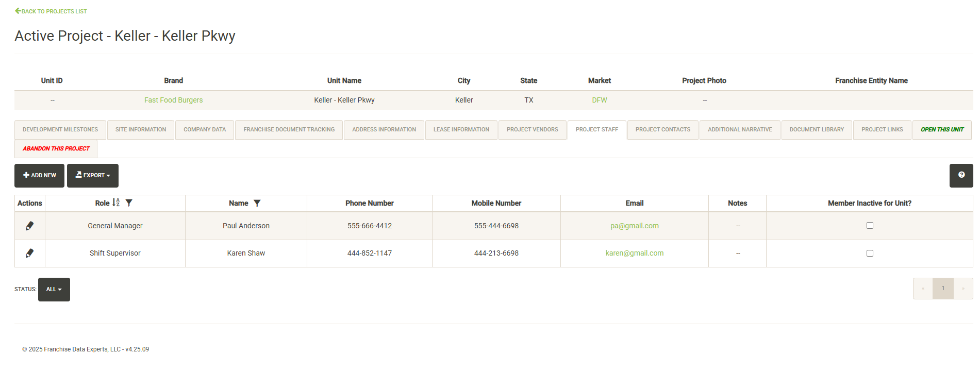Image resolution: width=980 pixels, height=371 pixels.
Task: Go to the next page arrow
Action: coord(963,289)
